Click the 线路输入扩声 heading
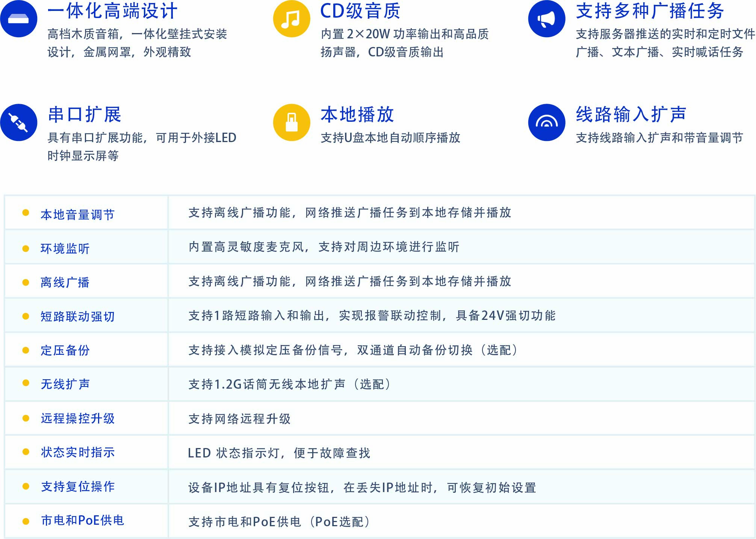 [631, 114]
